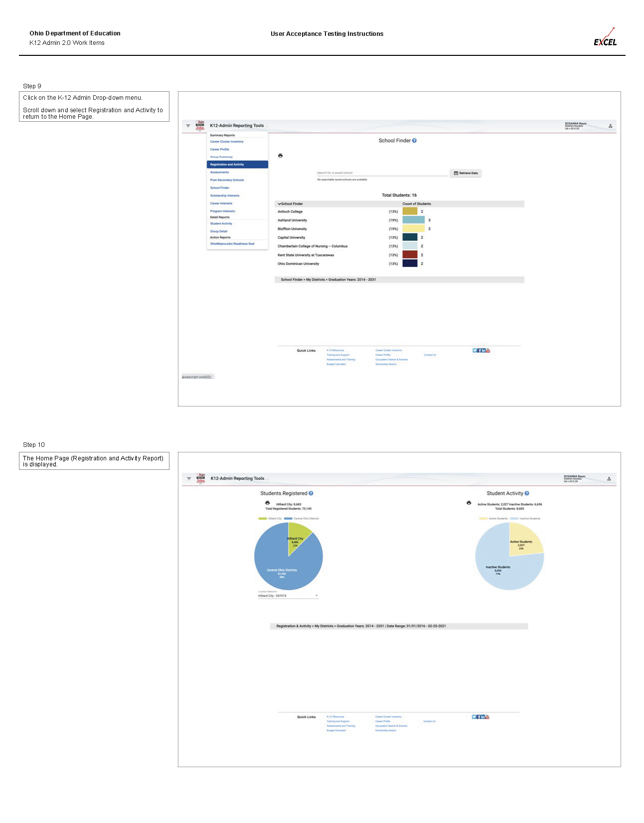644x823 pixels.
Task: Click the OhioMeansJobs logo in the Step 9 screenshot
Action: [x=200, y=126]
